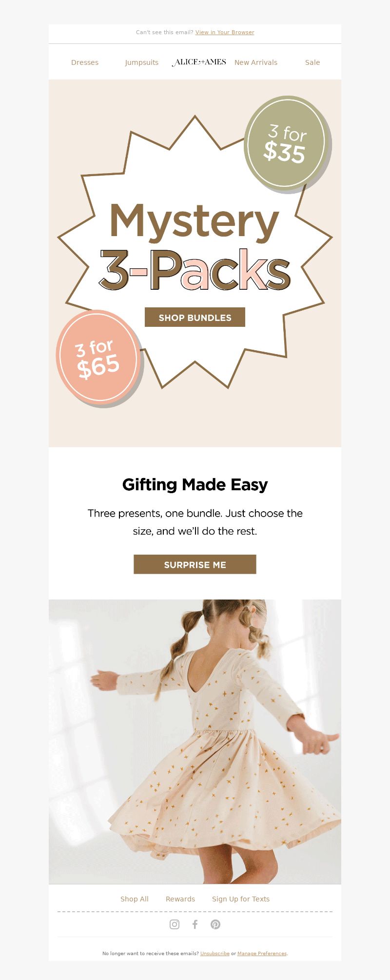Open the Dresses menu link
Viewport: 390px width, 980px height.
click(x=85, y=62)
